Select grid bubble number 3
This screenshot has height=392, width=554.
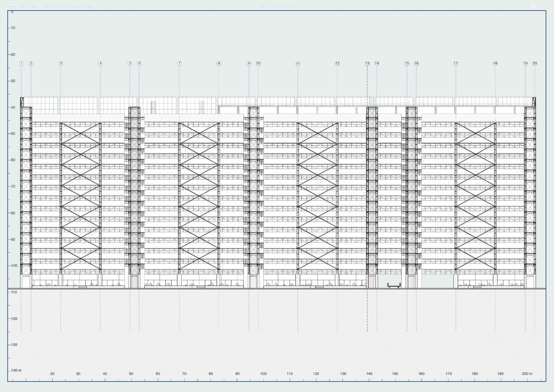(x=61, y=63)
